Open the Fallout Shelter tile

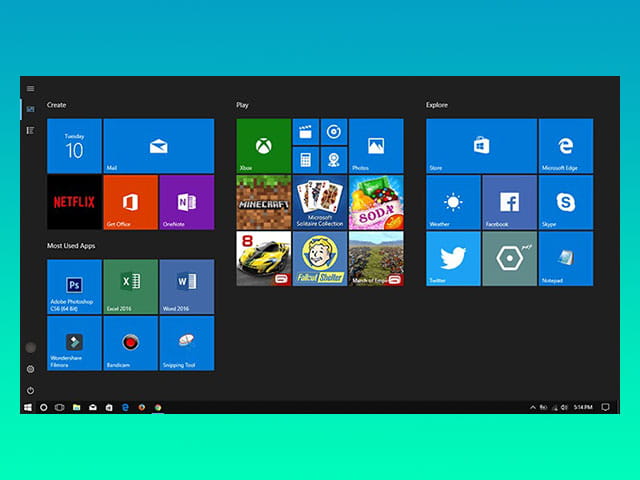[320, 258]
